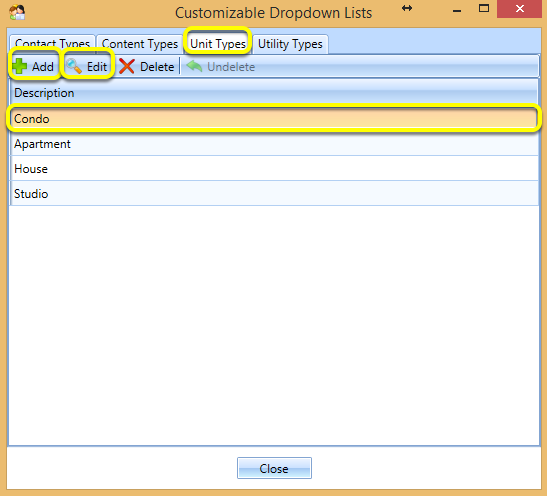
Task: Maximize the Customizable Dropdown Lists window
Action: click(484, 8)
